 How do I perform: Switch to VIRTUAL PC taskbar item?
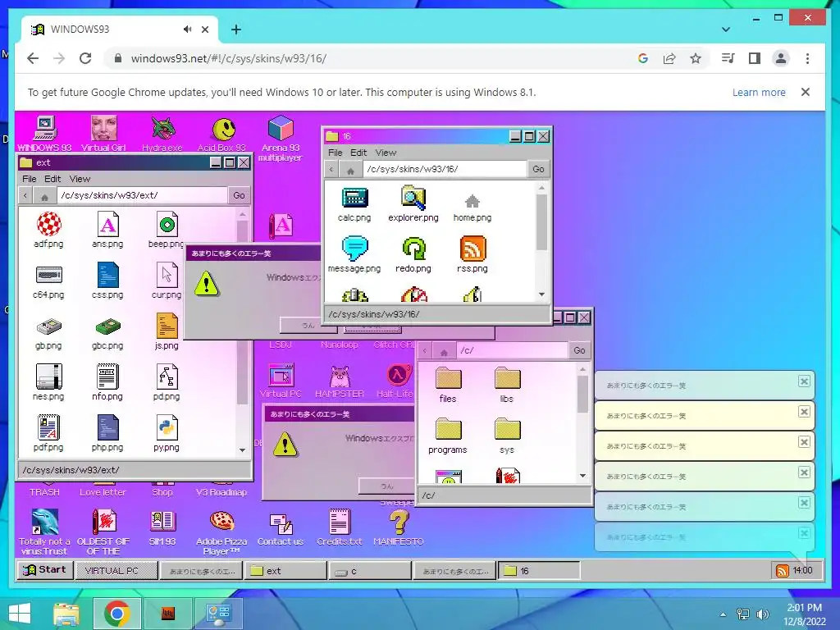(116, 571)
